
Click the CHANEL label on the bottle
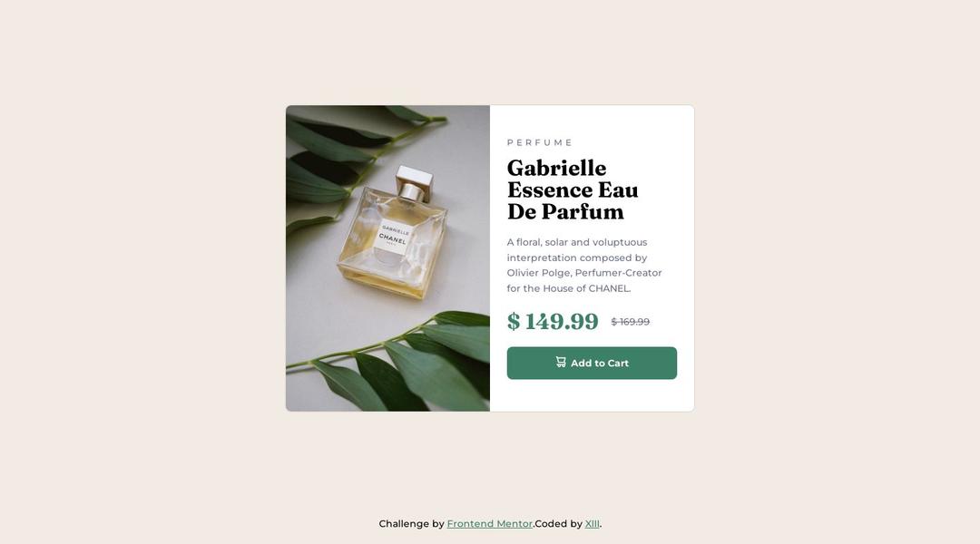[x=393, y=238]
